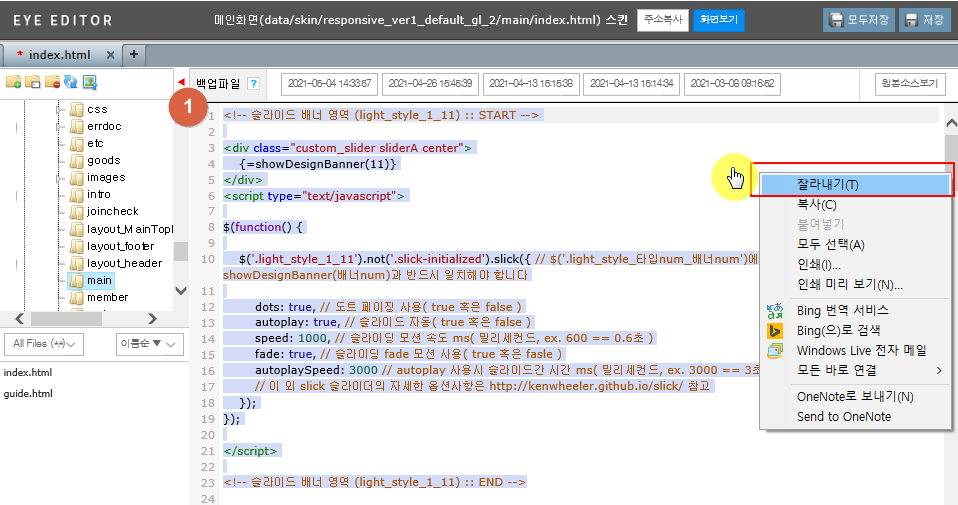Click the goods folder icon
Screen dimensions: 958x505
point(76,161)
